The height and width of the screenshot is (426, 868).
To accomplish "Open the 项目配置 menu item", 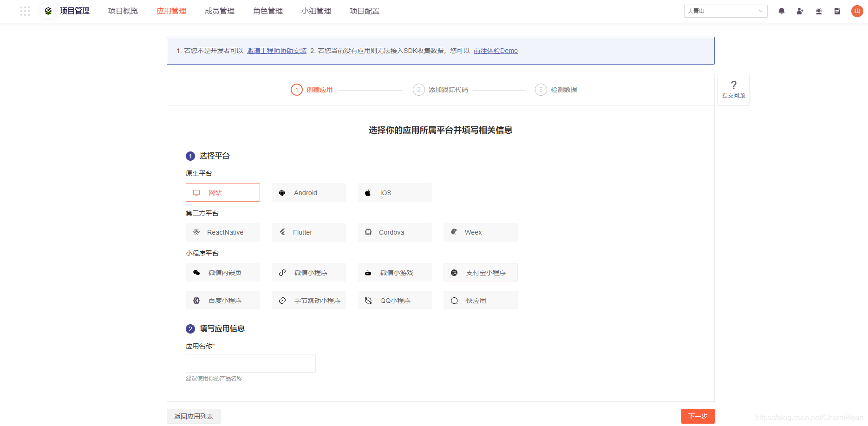I will tap(365, 11).
